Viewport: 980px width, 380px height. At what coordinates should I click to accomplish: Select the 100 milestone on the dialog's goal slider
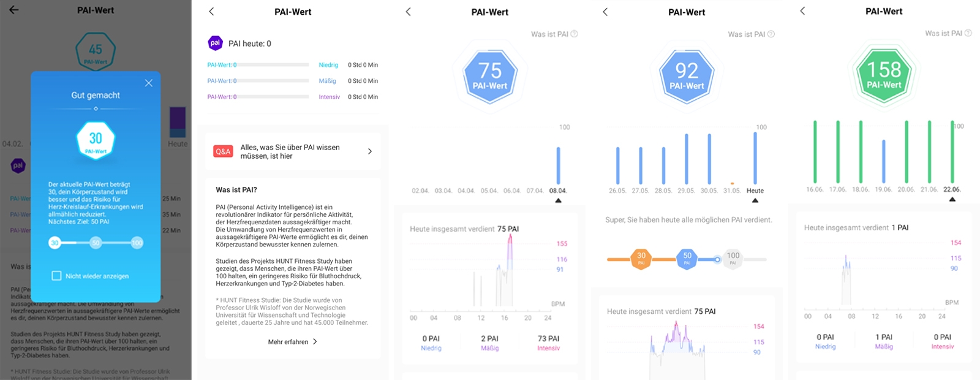click(137, 243)
